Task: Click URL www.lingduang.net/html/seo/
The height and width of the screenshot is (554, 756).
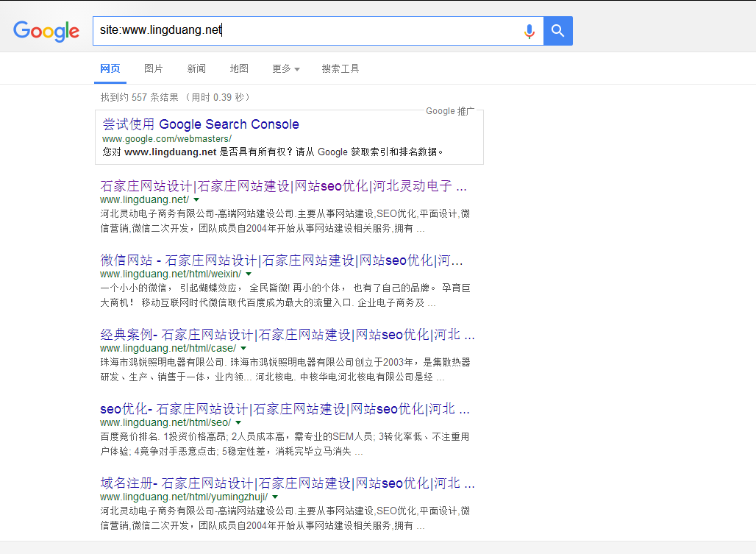Action: 165,422
